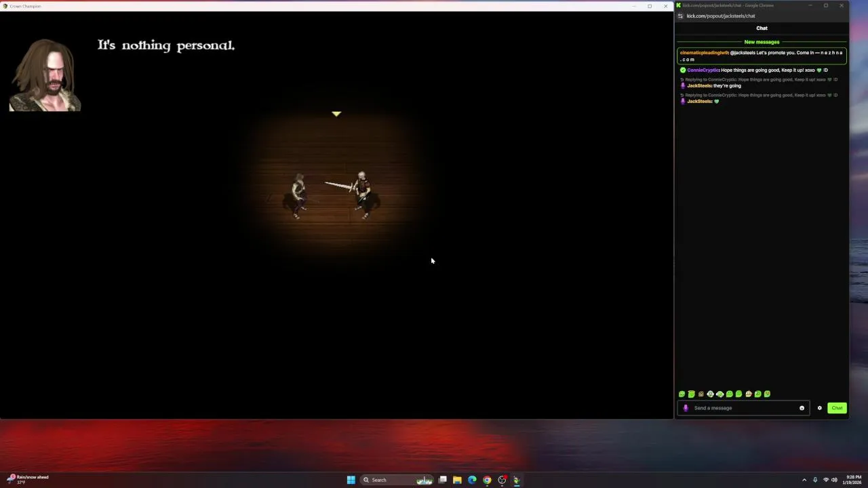Click the green Chat send button
The width and height of the screenshot is (868, 488).
[837, 408]
